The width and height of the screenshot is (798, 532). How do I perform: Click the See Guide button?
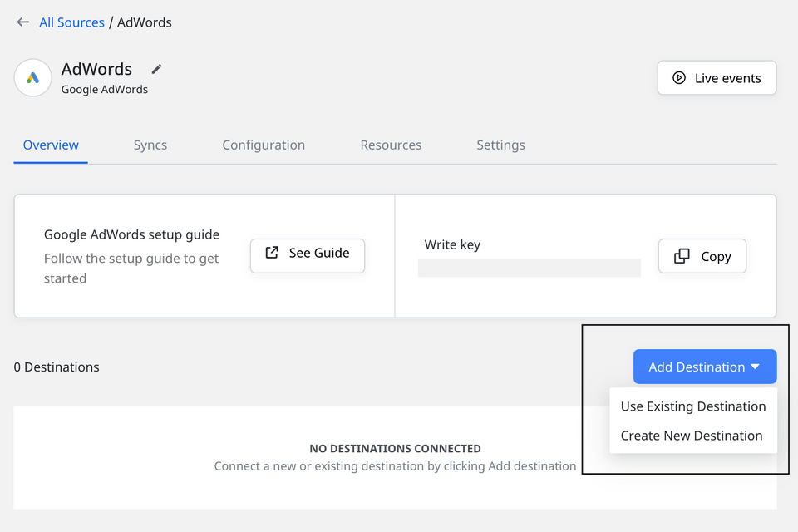pos(308,255)
